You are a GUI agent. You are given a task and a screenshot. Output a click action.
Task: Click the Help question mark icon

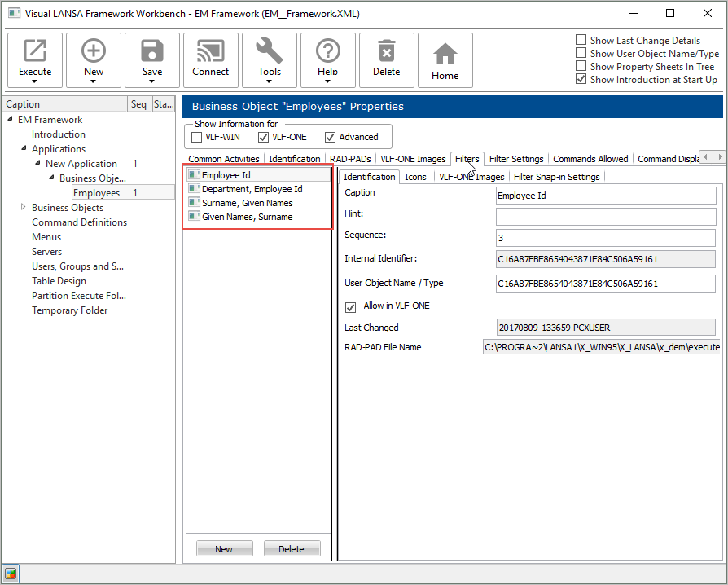click(x=328, y=51)
